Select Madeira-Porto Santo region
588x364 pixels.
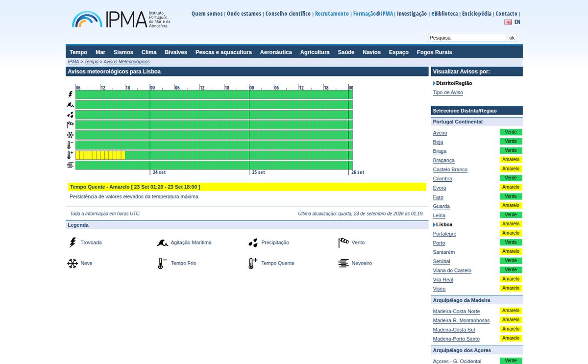(456, 339)
